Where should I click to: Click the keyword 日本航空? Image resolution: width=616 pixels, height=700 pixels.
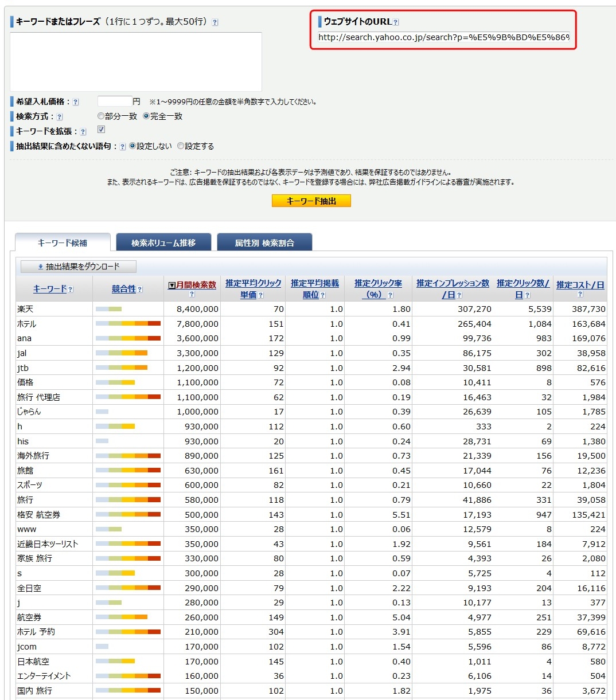click(x=33, y=662)
